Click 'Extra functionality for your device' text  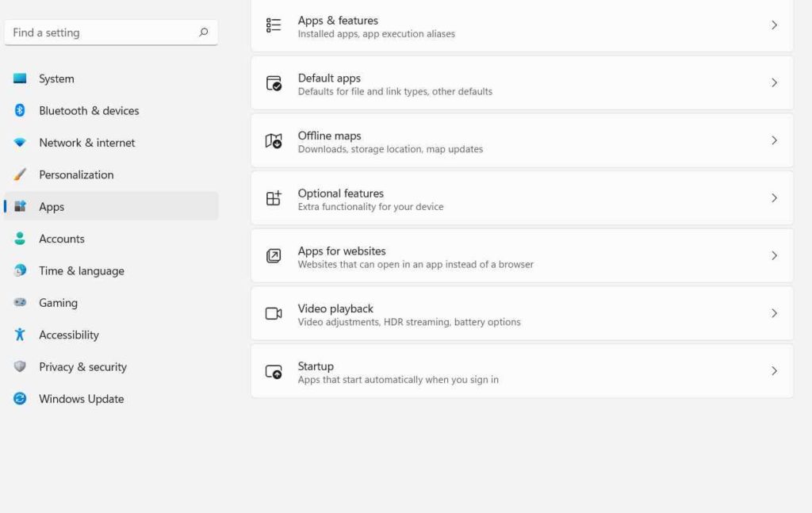371,206
